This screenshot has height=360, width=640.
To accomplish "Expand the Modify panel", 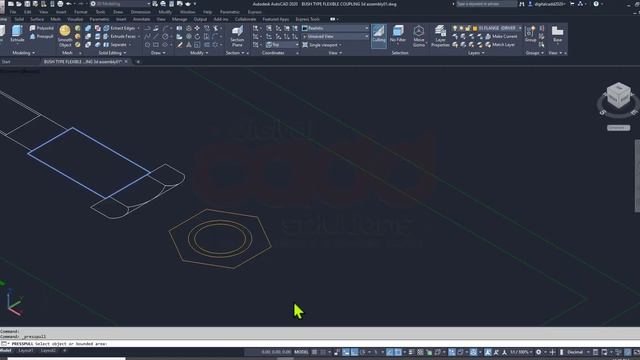I will pyautogui.click(x=199, y=53).
